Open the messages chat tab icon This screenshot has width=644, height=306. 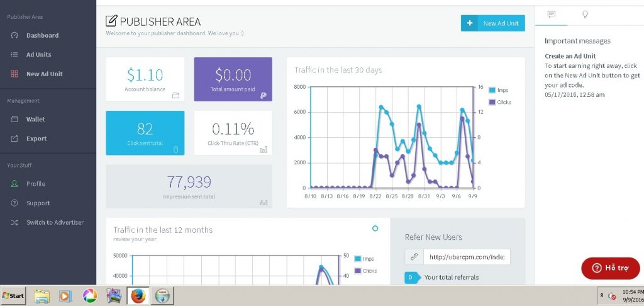click(551, 14)
